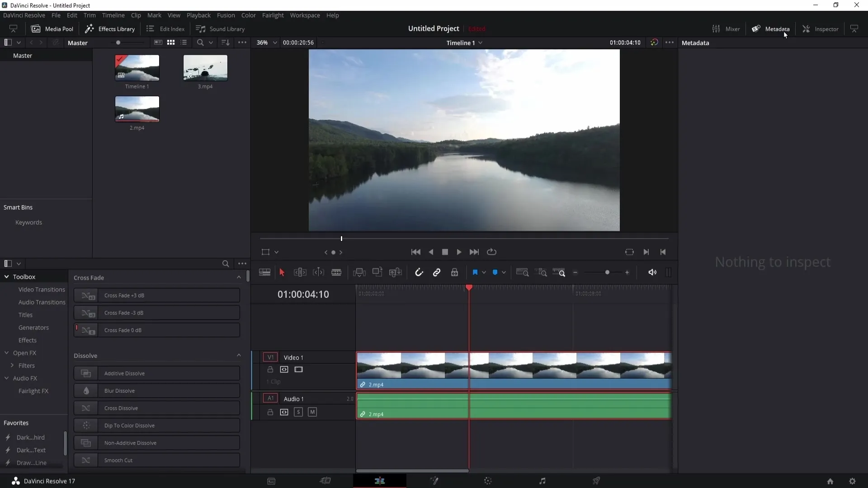Select the 2.mp4 clip thumbnail in Media Pool
The image size is (868, 488).
[137, 109]
